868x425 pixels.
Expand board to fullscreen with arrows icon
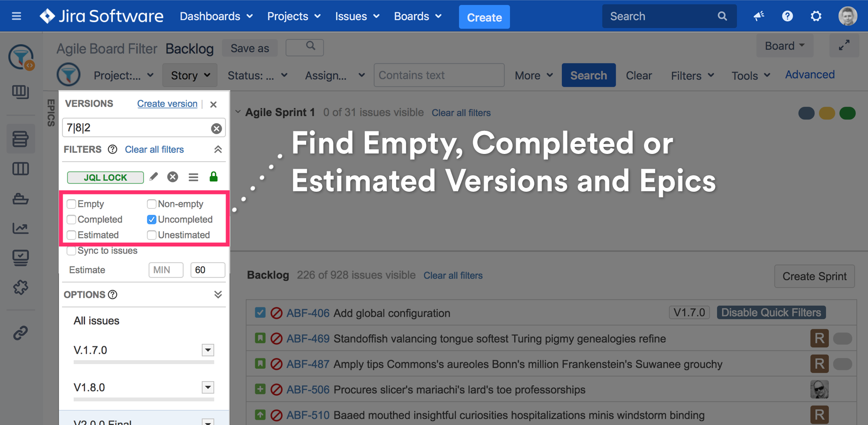coord(844,45)
